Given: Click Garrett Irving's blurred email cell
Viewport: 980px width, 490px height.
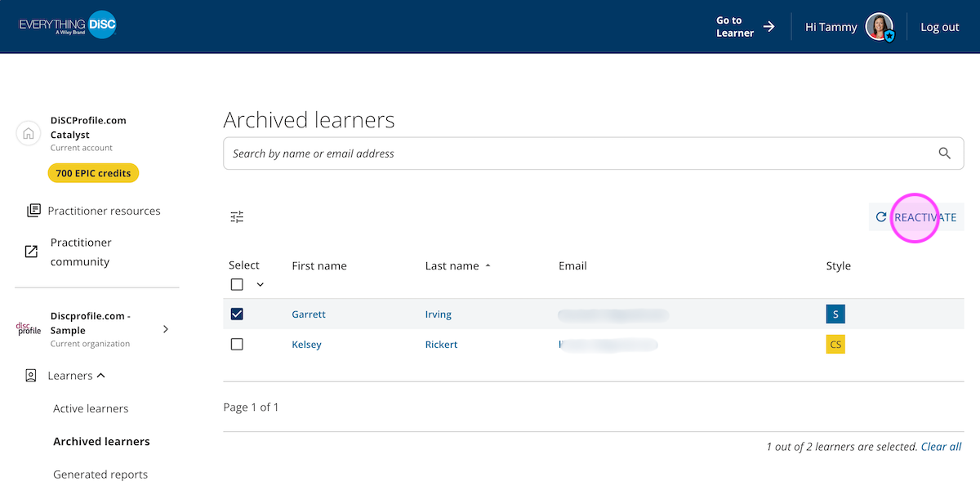Looking at the screenshot, I should click(612, 314).
